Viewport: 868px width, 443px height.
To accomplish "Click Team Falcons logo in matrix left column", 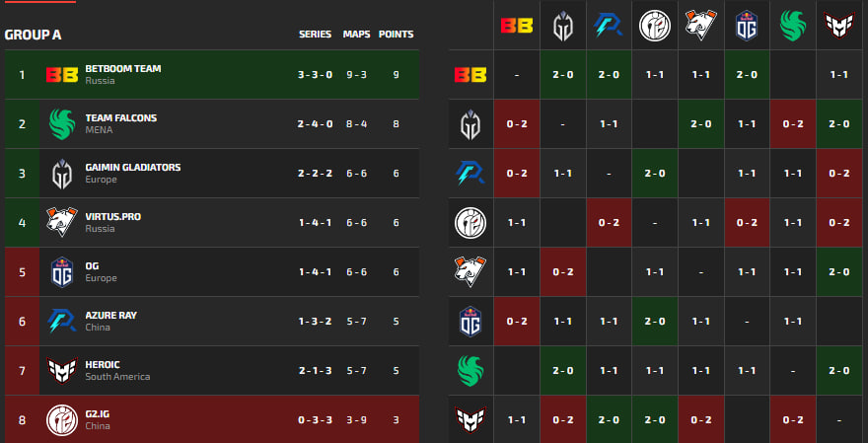I will pos(470,371).
